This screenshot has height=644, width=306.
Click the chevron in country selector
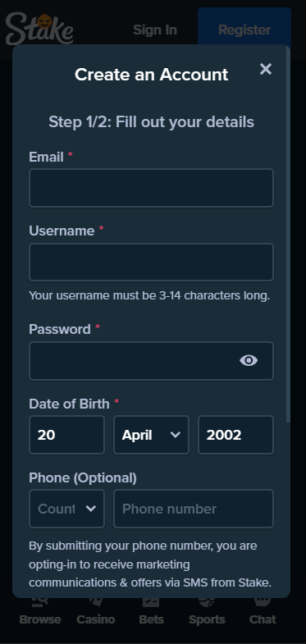coord(90,509)
